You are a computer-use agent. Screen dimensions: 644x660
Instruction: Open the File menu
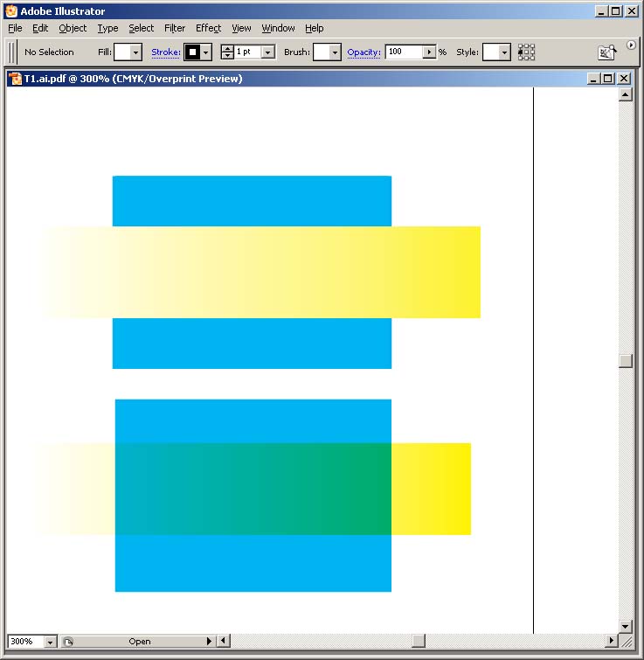coord(15,28)
